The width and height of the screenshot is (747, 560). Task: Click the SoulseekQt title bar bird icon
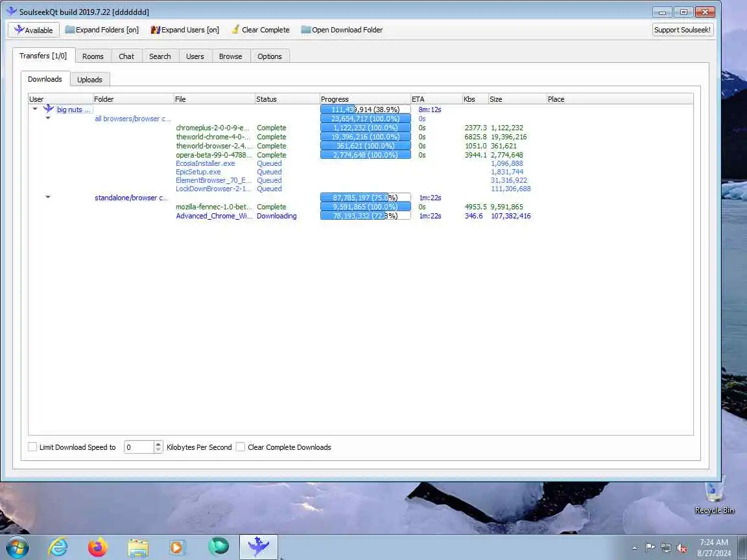point(12,11)
